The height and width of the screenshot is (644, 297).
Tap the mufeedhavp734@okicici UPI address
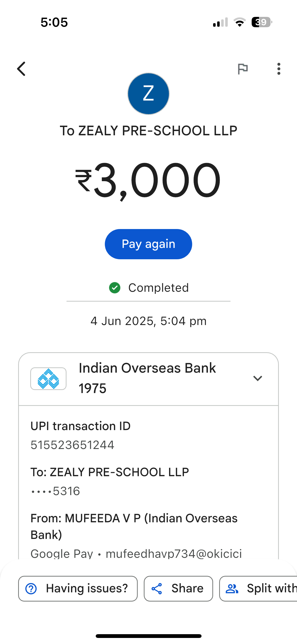point(174,554)
